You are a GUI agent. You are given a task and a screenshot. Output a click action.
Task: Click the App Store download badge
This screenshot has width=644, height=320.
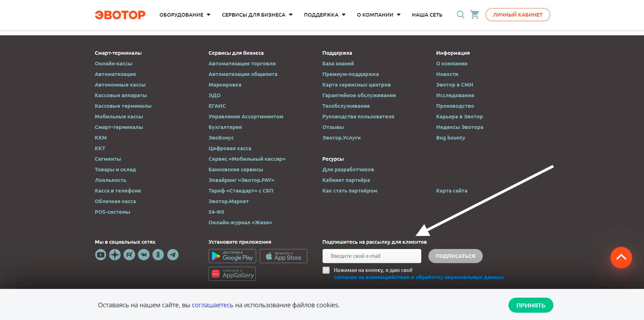(x=283, y=256)
